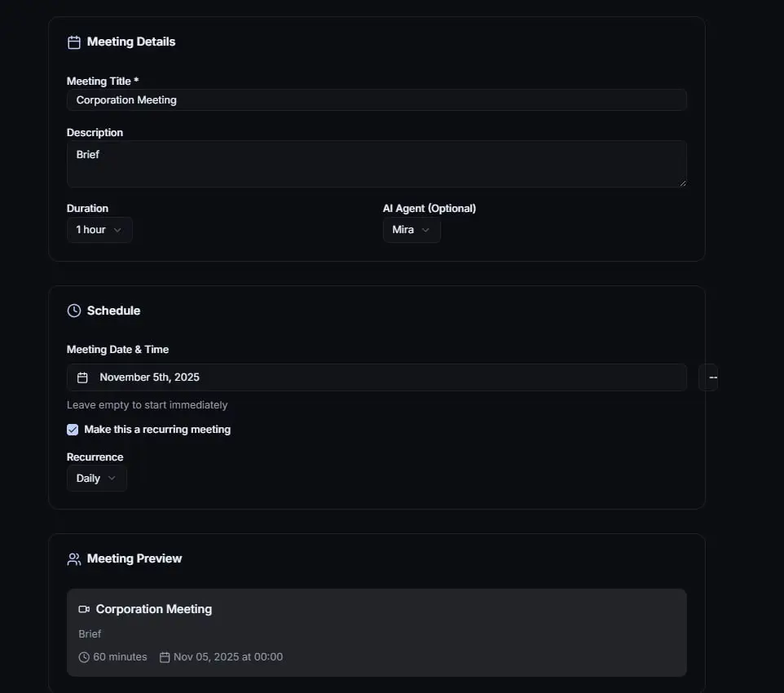Image resolution: width=784 pixels, height=693 pixels.
Task: Open the November 5th, 2025 date picker
Action: click(x=377, y=377)
